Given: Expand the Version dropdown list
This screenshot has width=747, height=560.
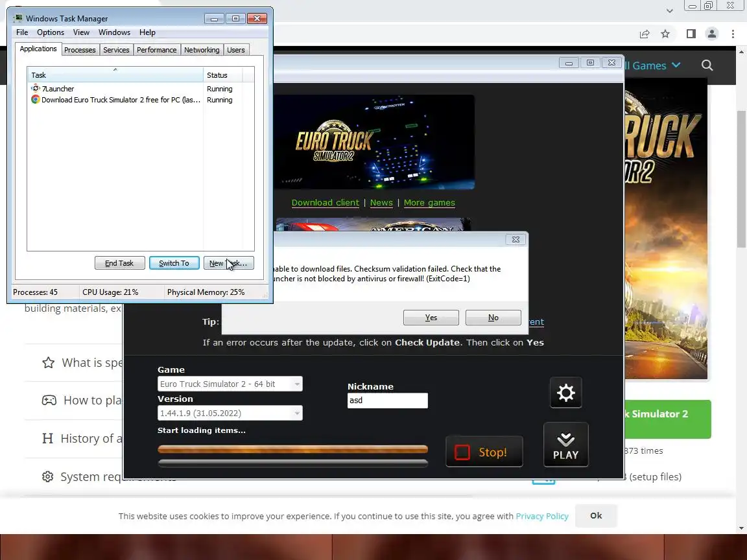Looking at the screenshot, I should point(297,413).
